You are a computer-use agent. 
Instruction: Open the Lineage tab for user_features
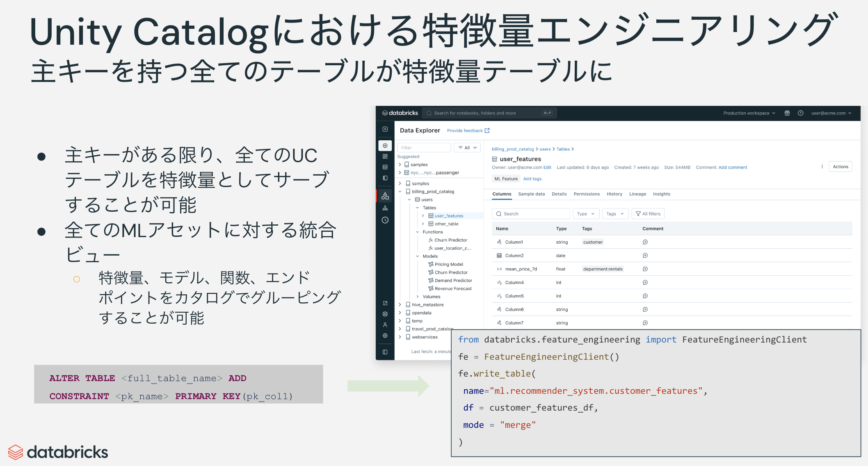click(x=637, y=194)
